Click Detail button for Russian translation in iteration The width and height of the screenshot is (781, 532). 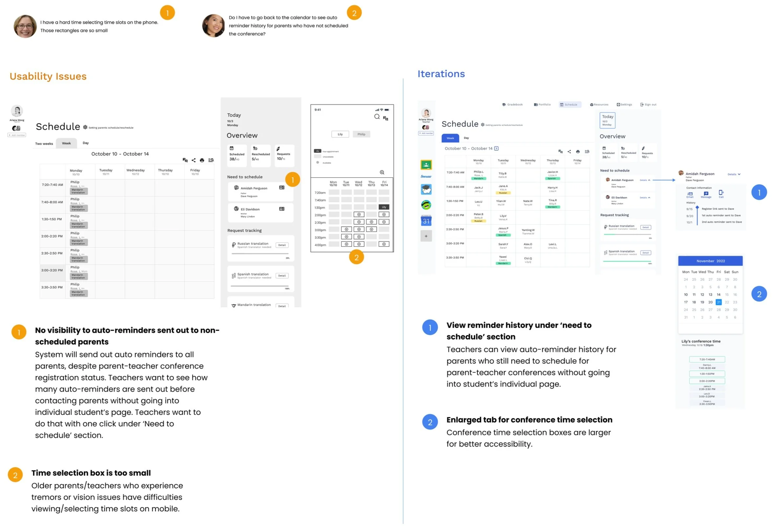(645, 228)
